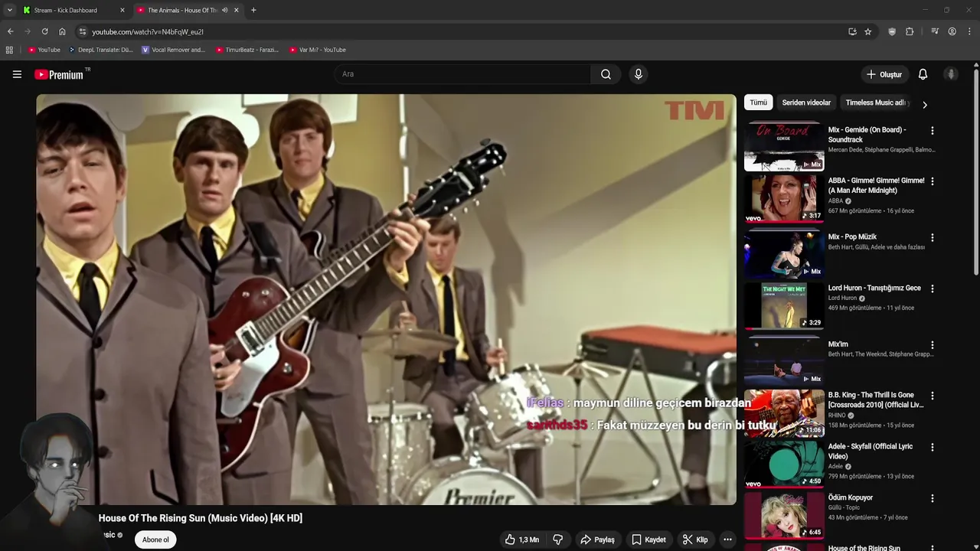Open media controls in browser toolbar
Image resolution: width=980 pixels, height=551 pixels.
pyautogui.click(x=935, y=31)
